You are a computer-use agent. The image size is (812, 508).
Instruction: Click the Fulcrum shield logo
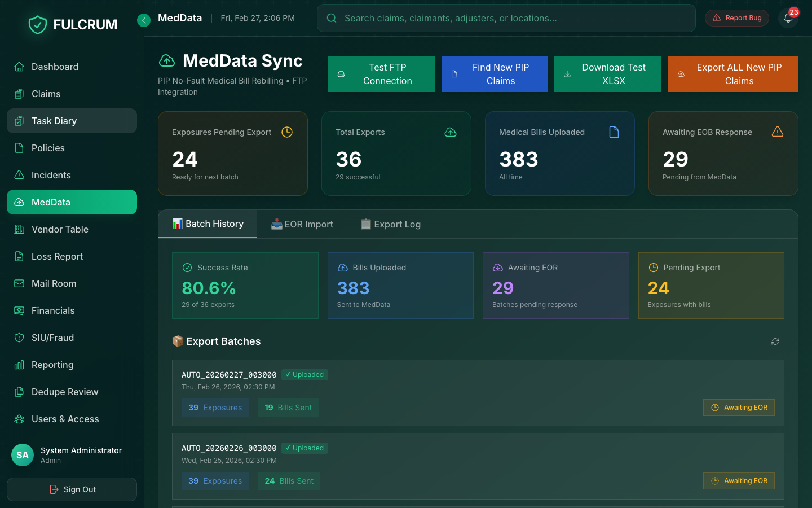click(x=38, y=24)
